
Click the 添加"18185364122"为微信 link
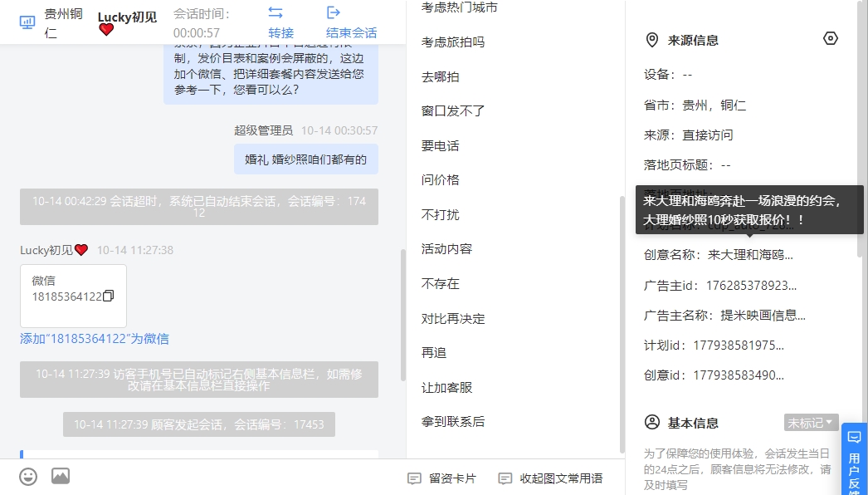(x=95, y=339)
